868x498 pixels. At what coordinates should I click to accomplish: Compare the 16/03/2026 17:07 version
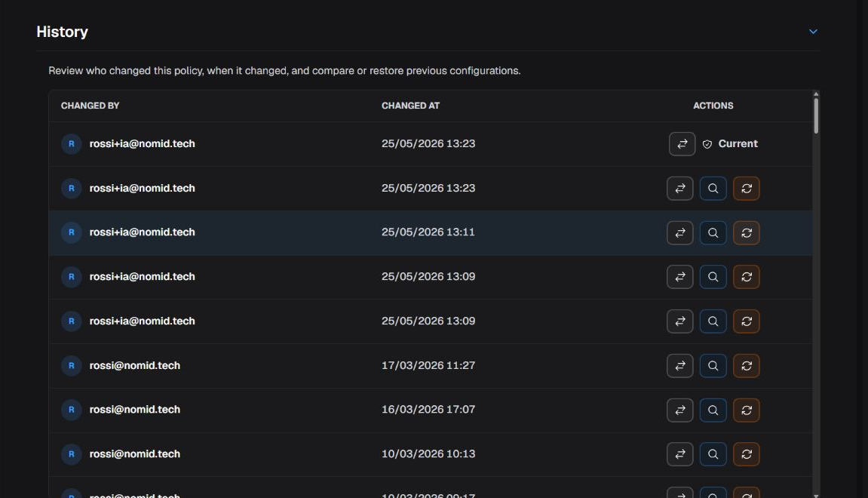click(x=679, y=410)
